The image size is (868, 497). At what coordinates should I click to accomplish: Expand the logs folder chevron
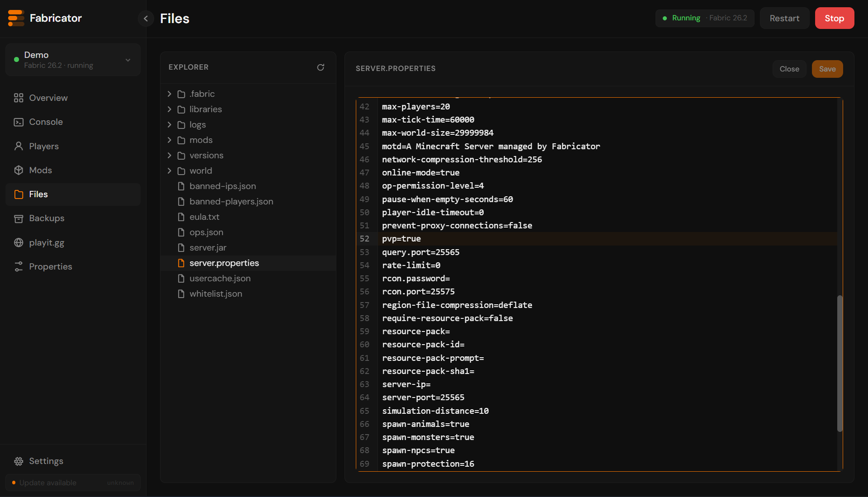(170, 125)
